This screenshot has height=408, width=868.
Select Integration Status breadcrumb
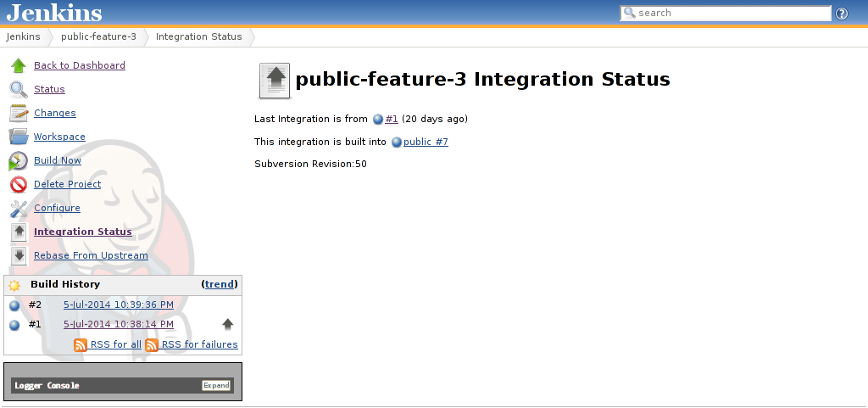(198, 37)
